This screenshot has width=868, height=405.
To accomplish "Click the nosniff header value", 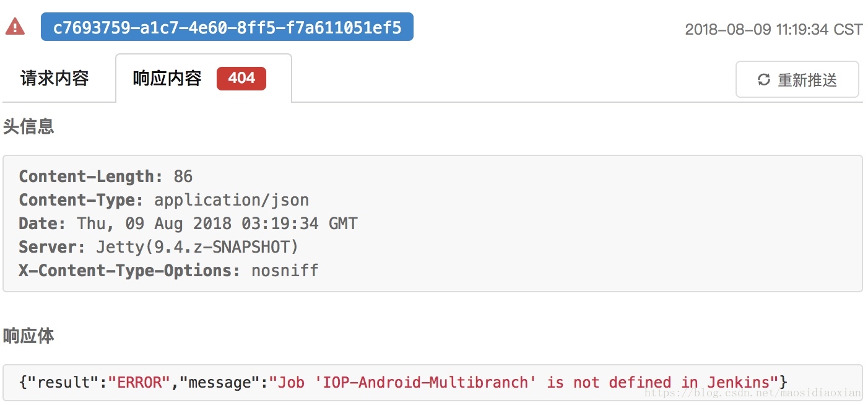I will click(285, 271).
